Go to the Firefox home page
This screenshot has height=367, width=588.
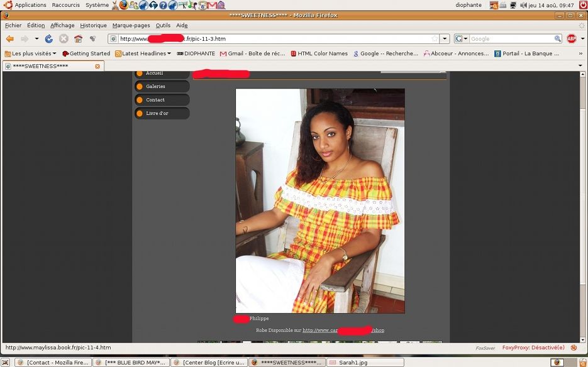(x=78, y=38)
